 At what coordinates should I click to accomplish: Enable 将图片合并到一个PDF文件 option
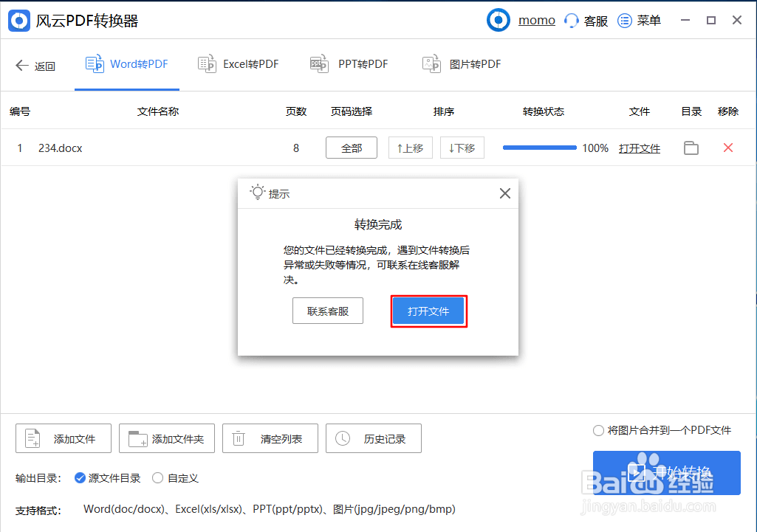pos(600,431)
